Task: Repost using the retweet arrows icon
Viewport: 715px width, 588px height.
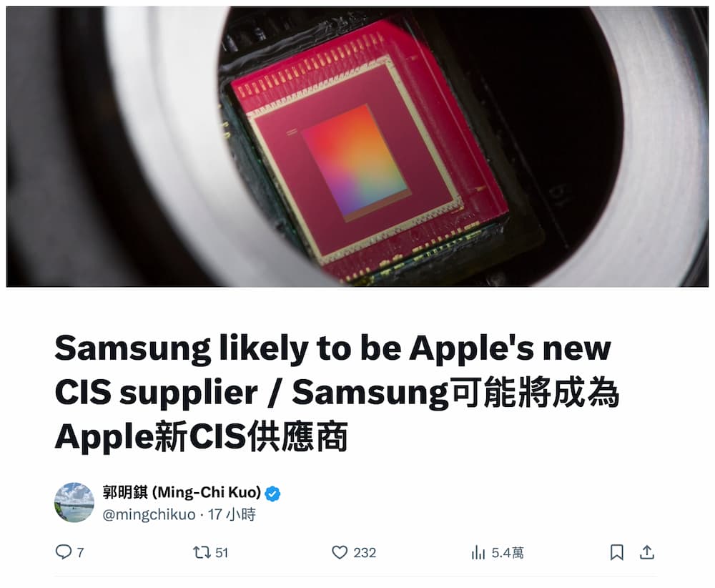Action: pyautogui.click(x=202, y=552)
